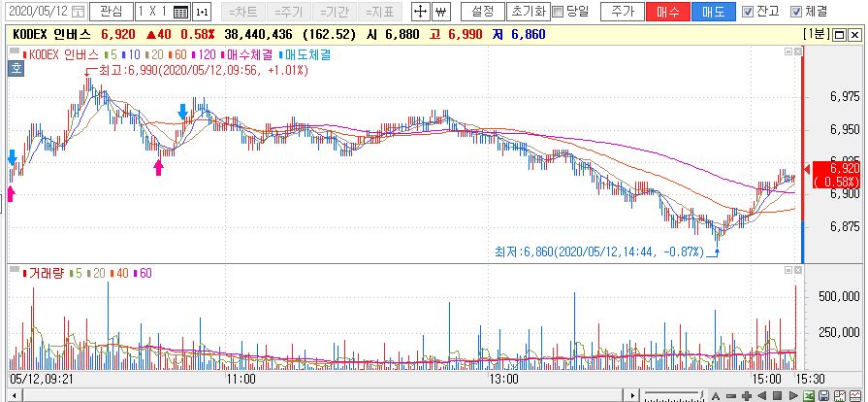Select the 5-period moving average legend in price chart
This screenshot has height=402, width=868.
click(111, 55)
